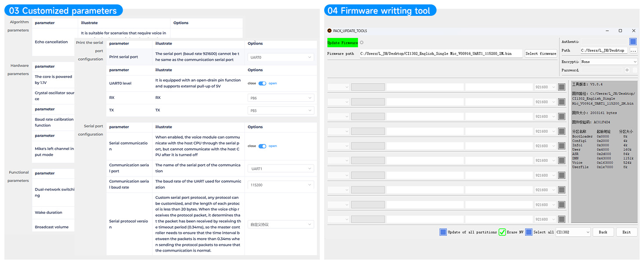644x264 pixels.
Task: Open the communication baud rate dropdown showing 115200
Action: pyautogui.click(x=281, y=185)
